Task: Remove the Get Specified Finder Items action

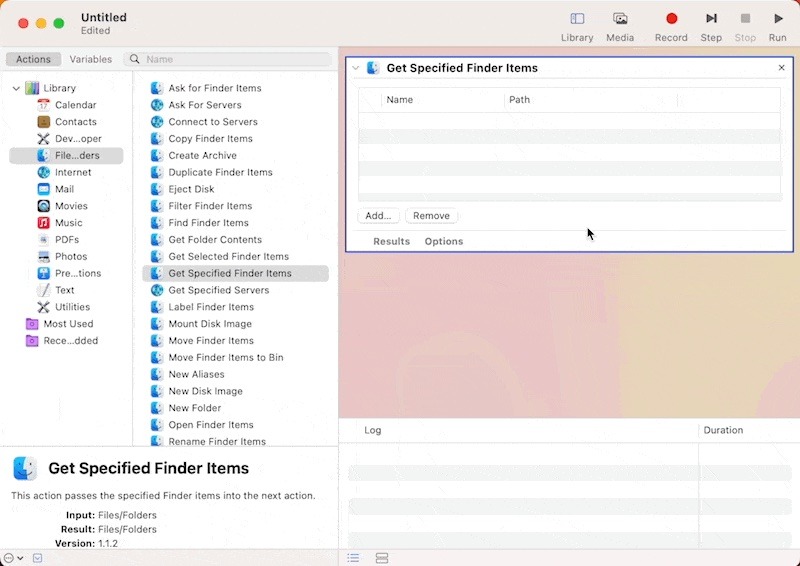Action: tap(781, 67)
